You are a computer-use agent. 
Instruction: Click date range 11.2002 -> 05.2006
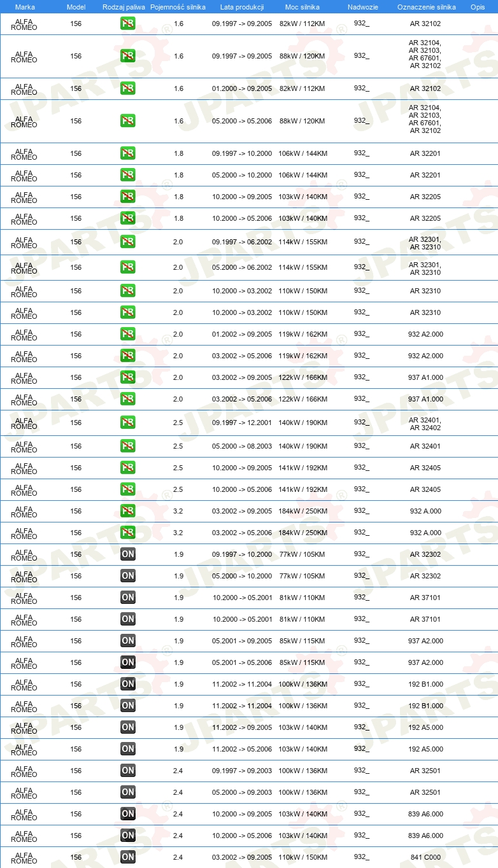coord(242,749)
